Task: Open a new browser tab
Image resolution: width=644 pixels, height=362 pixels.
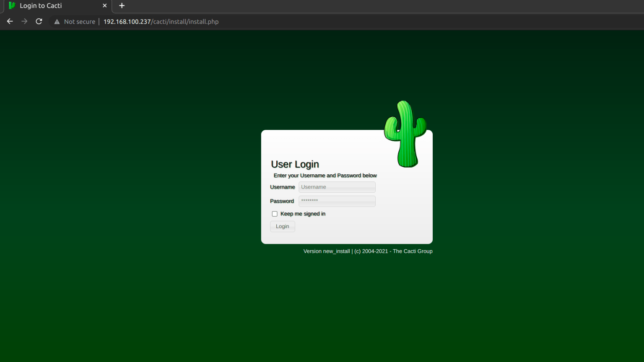Action: [x=122, y=6]
